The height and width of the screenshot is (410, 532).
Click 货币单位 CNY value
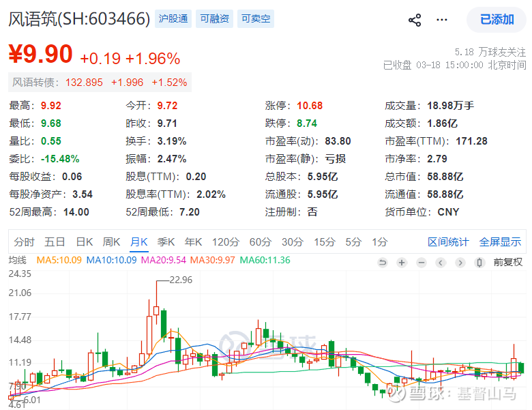coord(448,212)
